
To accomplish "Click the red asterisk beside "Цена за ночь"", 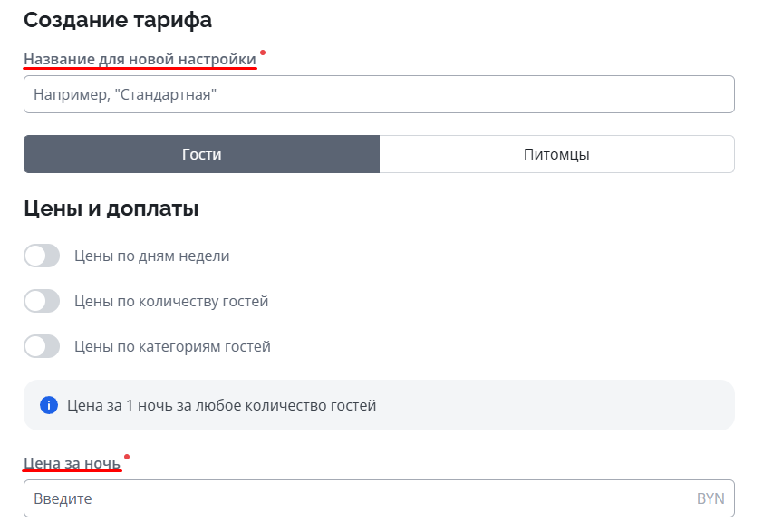I will click(127, 458).
